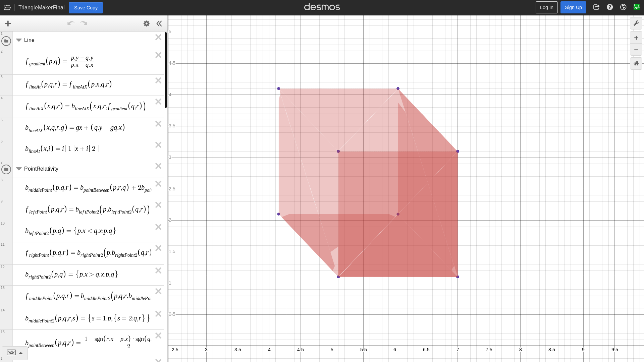Screen dimensions: 644x362
Task: Undo the last action
Action: click(71, 23)
